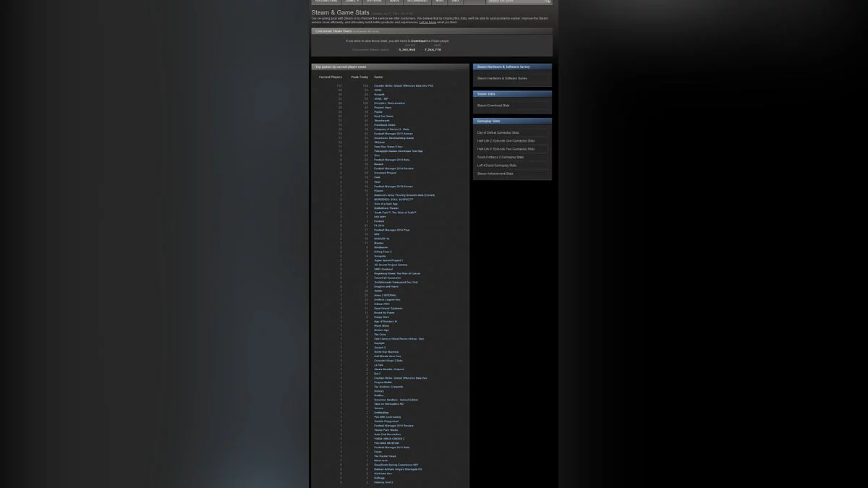Image resolution: width=868 pixels, height=488 pixels.
Task: Click the Unnamed Project entry
Action: (x=385, y=172)
